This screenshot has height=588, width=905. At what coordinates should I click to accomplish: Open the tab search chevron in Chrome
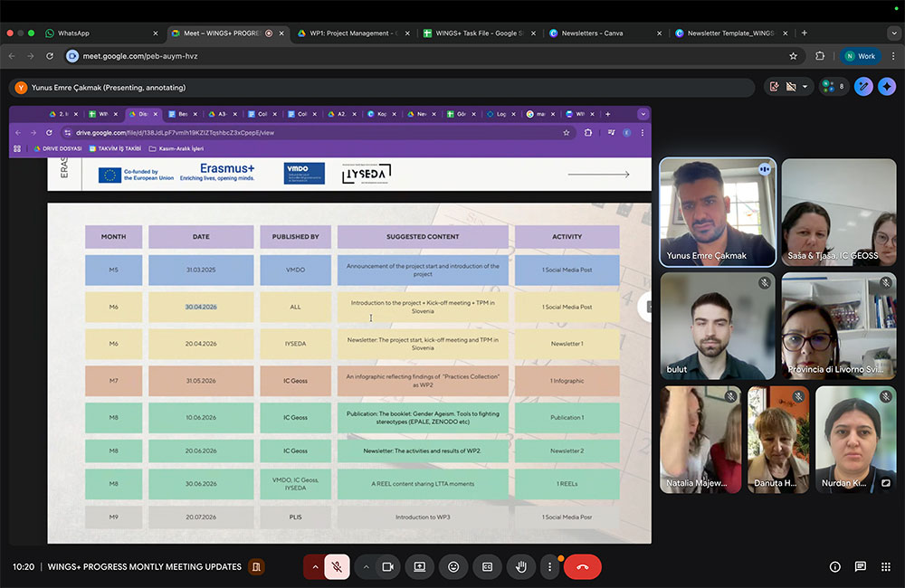point(894,33)
